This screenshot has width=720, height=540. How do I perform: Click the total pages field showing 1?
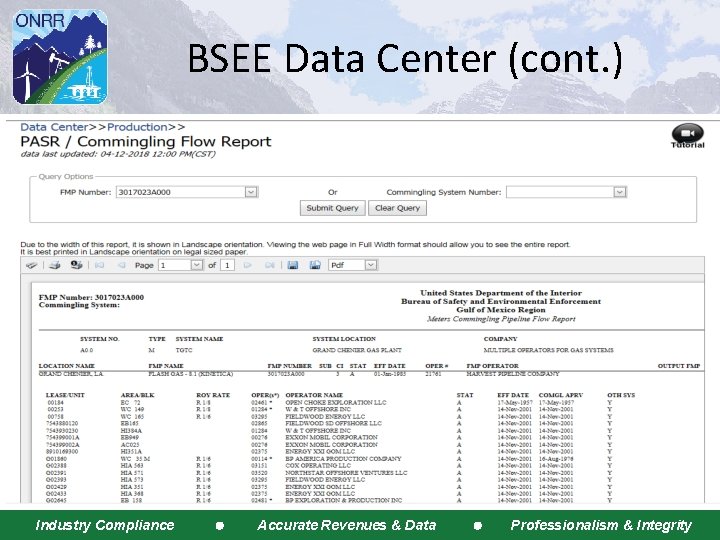coord(227,265)
